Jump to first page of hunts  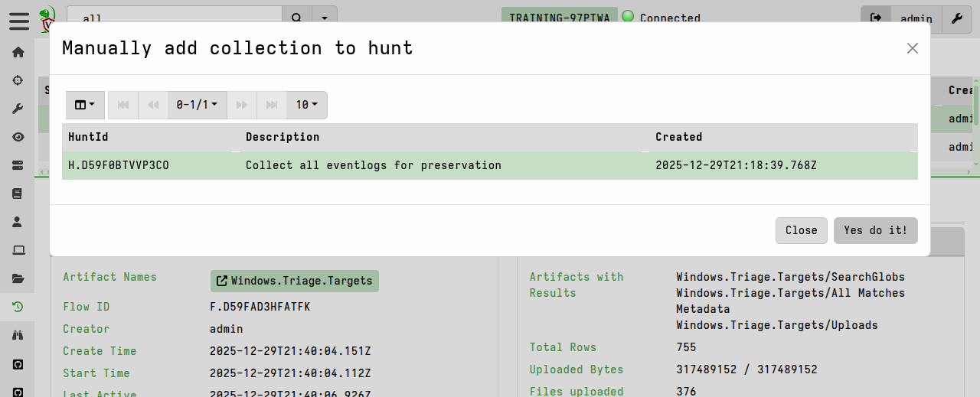tap(122, 105)
